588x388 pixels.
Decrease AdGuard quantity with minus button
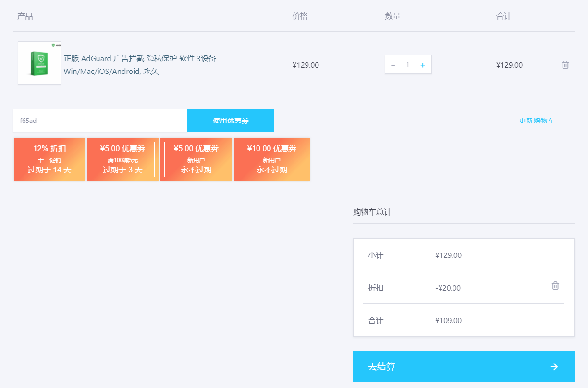[x=393, y=65]
